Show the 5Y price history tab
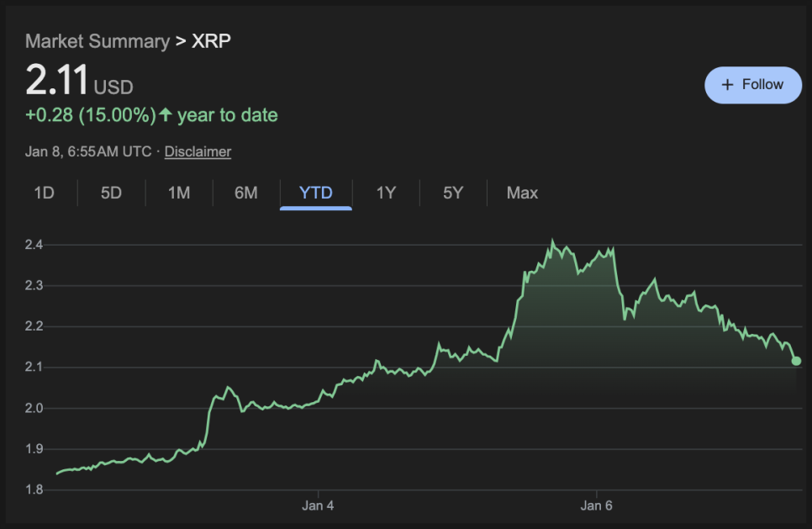 453,193
